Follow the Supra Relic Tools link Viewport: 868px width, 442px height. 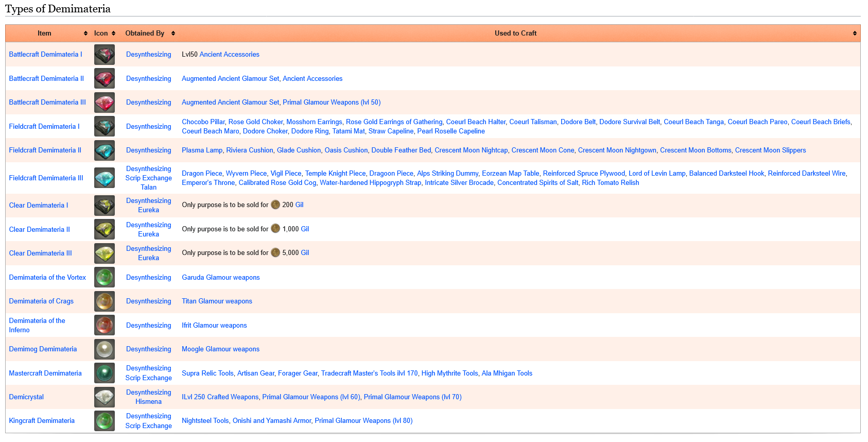207,373
